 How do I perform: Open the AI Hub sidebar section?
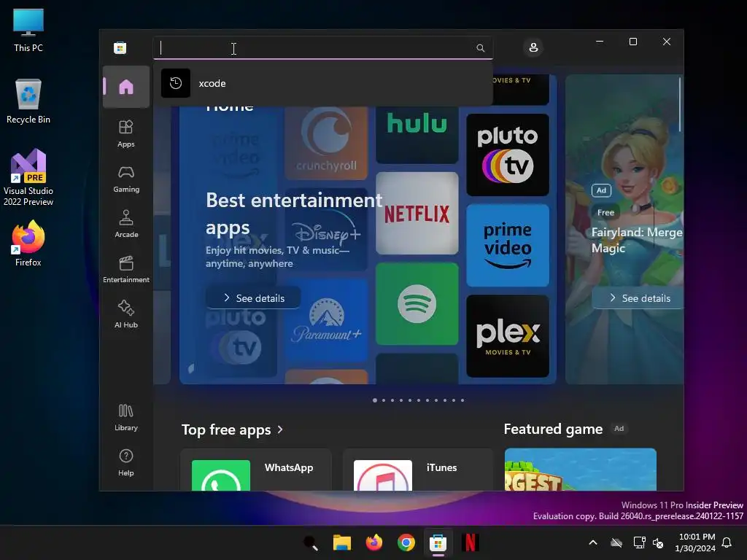[125, 314]
